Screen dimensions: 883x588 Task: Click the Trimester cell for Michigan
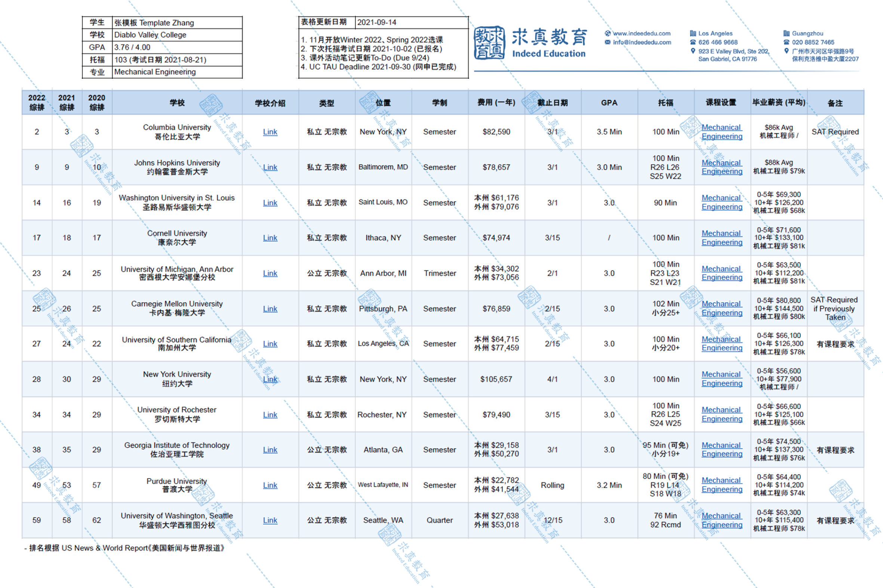click(440, 273)
